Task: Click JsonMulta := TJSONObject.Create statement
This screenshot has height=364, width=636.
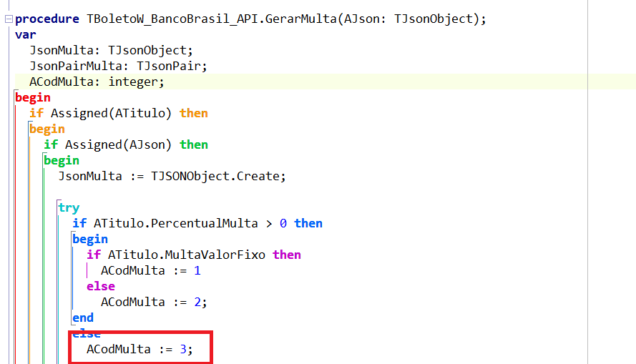Action: click(172, 177)
